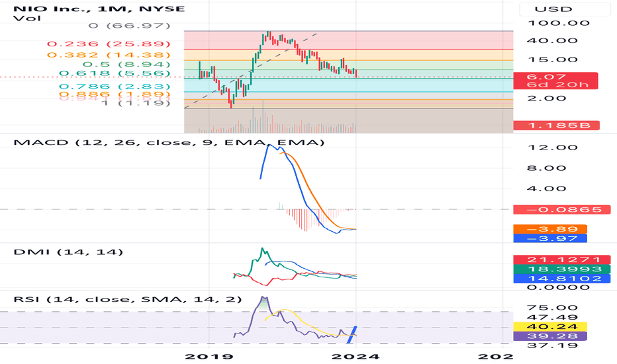Select the 0.886 (1.89) Fibonacci label

tap(115, 94)
